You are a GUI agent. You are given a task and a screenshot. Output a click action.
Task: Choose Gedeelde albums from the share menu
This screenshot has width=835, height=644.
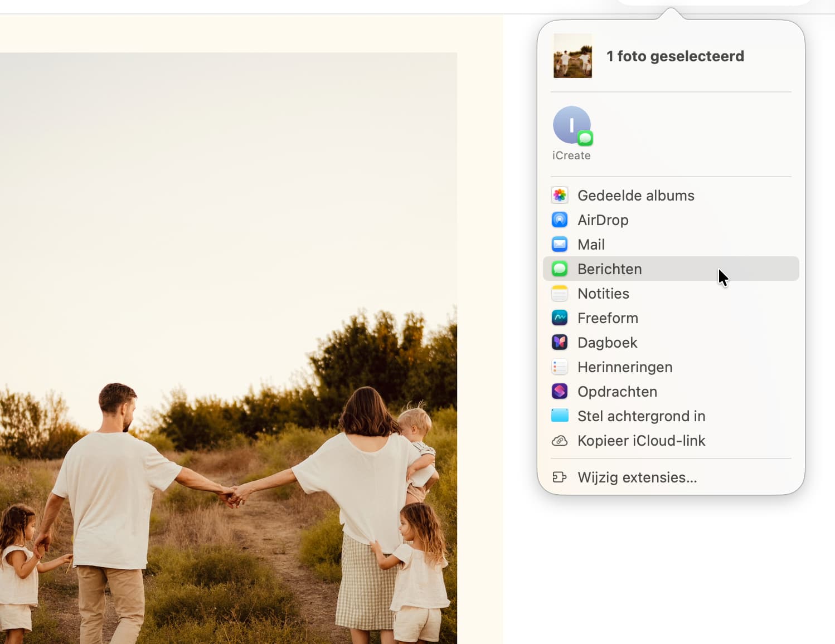pyautogui.click(x=671, y=196)
